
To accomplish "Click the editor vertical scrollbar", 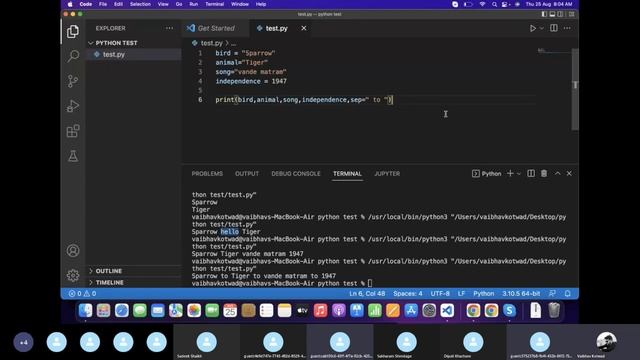I will click(575, 89).
